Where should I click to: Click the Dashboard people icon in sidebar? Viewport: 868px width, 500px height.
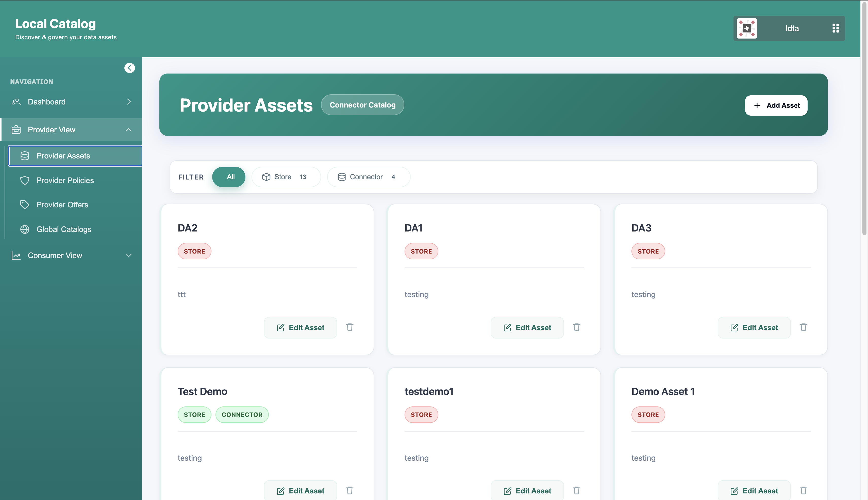tap(16, 102)
